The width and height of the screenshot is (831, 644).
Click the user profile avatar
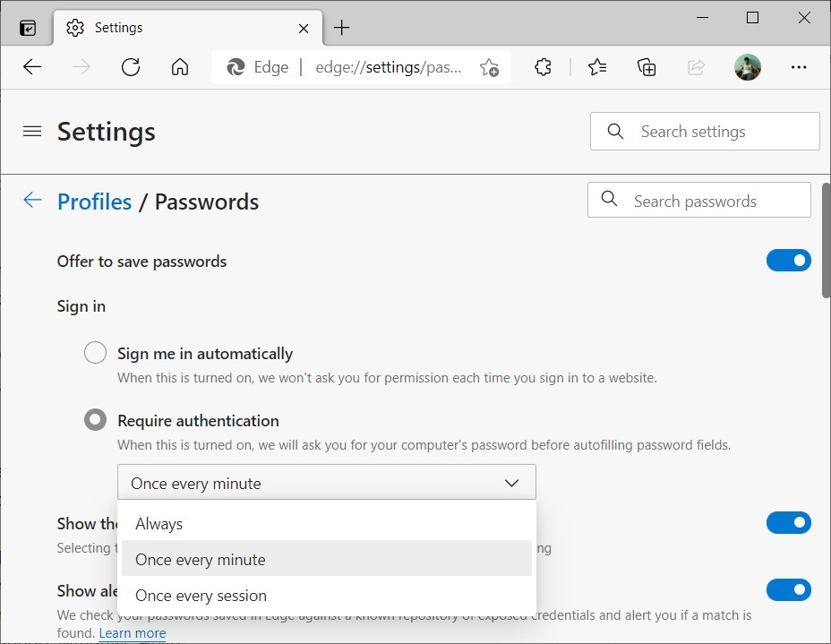pyautogui.click(x=748, y=67)
